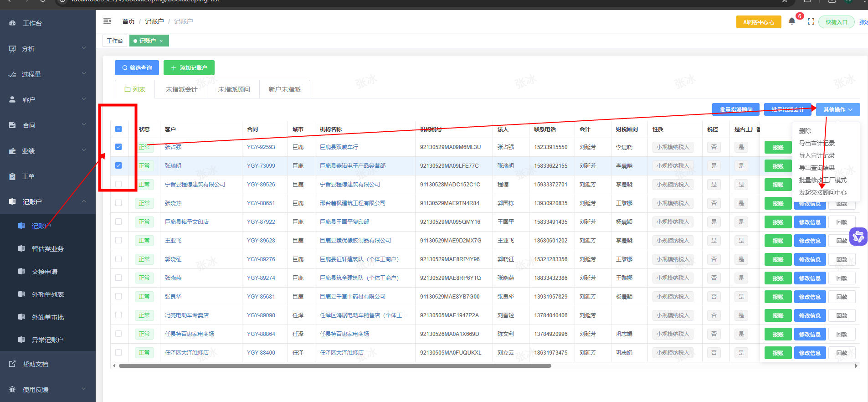Image resolution: width=868 pixels, height=402 pixels.
Task: Check the 王亚飞 row checkbox
Action: pyautogui.click(x=118, y=240)
